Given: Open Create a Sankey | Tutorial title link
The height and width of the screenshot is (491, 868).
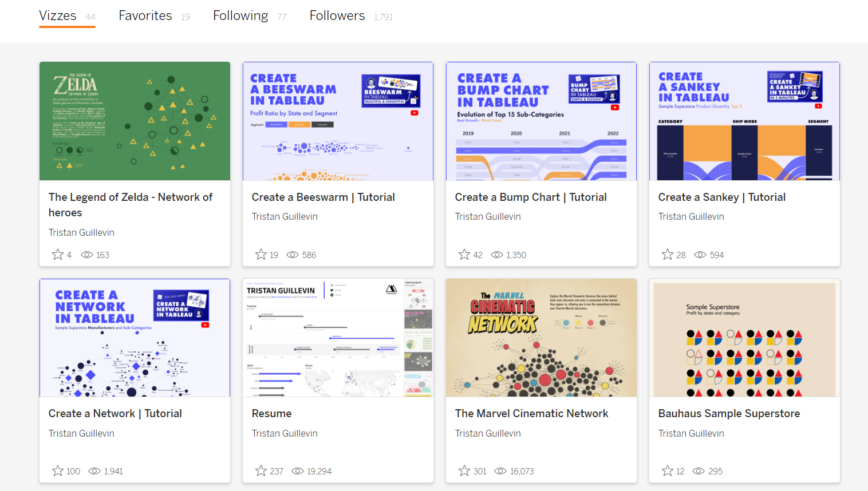Looking at the screenshot, I should [721, 197].
